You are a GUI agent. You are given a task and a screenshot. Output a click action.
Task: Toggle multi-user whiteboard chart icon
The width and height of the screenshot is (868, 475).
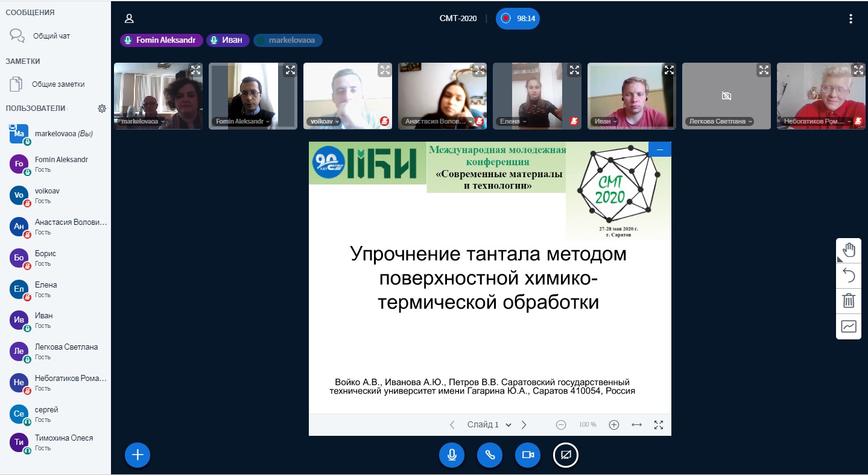[849, 326]
